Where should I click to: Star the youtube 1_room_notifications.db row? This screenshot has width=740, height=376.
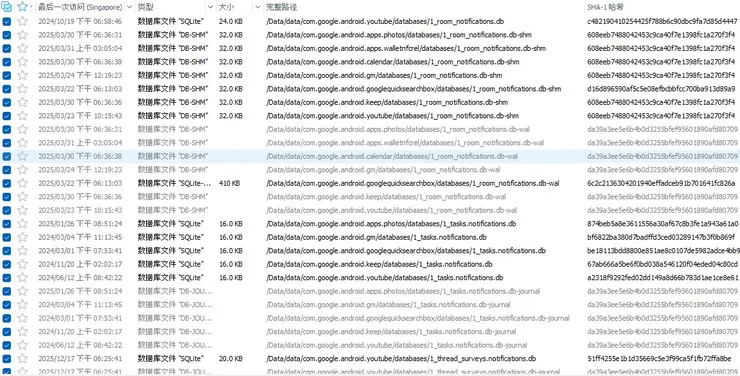pos(22,21)
